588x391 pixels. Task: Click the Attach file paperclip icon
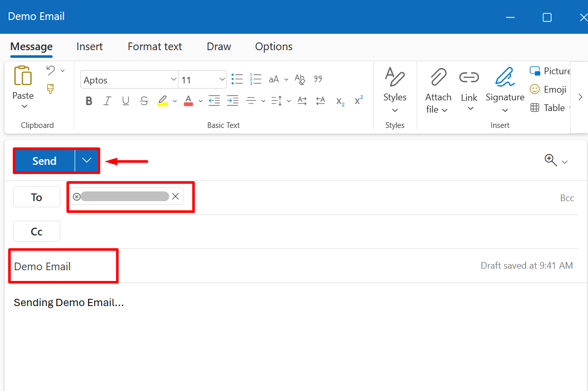point(438,77)
